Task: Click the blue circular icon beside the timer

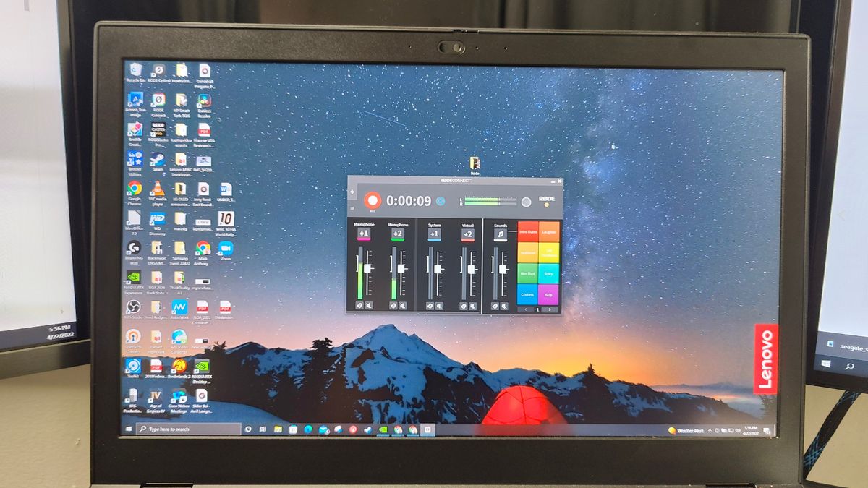Action: point(441,201)
